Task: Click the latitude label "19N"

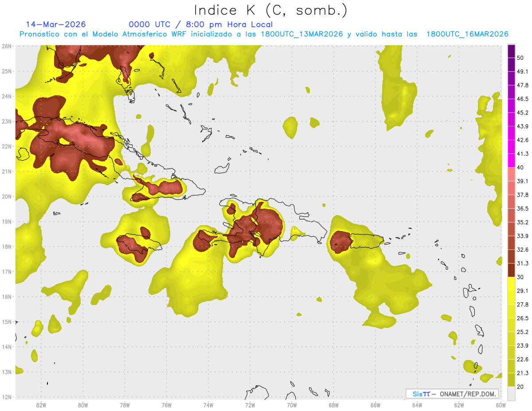Action: pyautogui.click(x=7, y=222)
